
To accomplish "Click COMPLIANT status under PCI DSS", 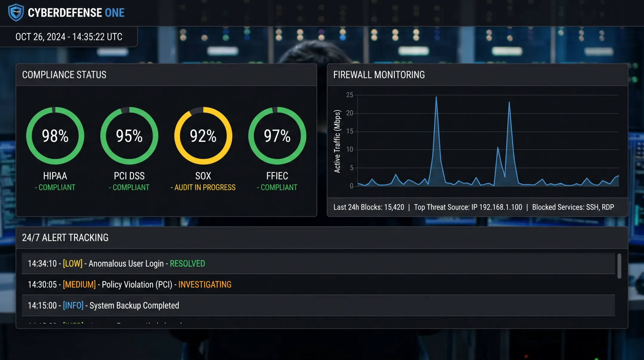I will click(129, 187).
